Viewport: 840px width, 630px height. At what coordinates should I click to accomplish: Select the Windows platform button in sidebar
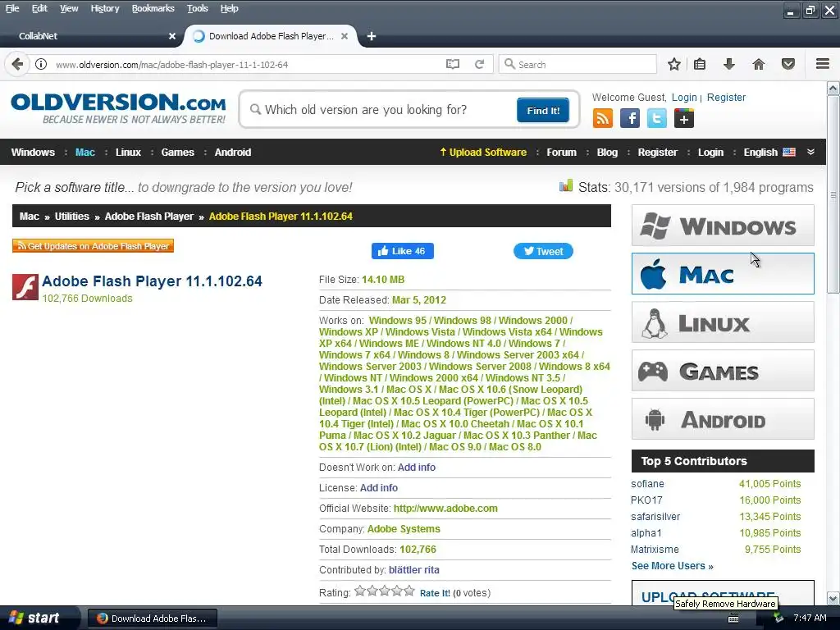723,226
